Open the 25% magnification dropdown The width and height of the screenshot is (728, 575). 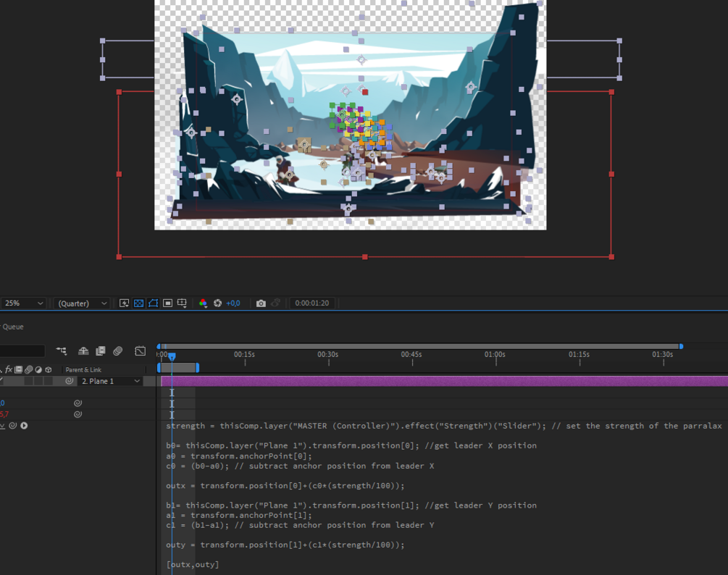pyautogui.click(x=23, y=303)
